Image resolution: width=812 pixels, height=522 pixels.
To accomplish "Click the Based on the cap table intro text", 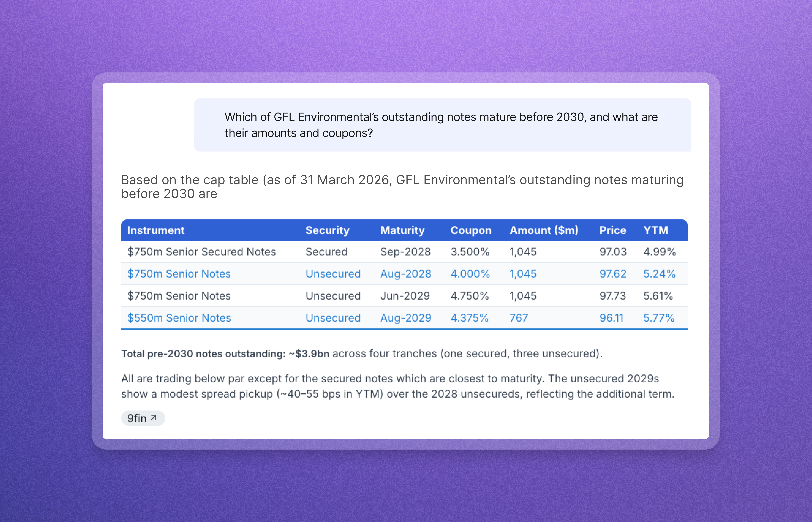I will pos(402,186).
